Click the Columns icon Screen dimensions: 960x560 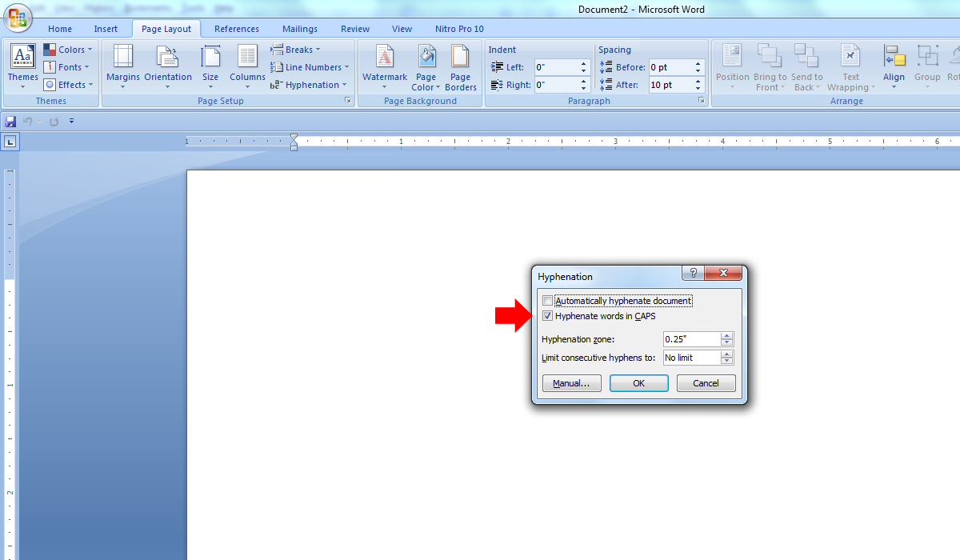pos(247,58)
